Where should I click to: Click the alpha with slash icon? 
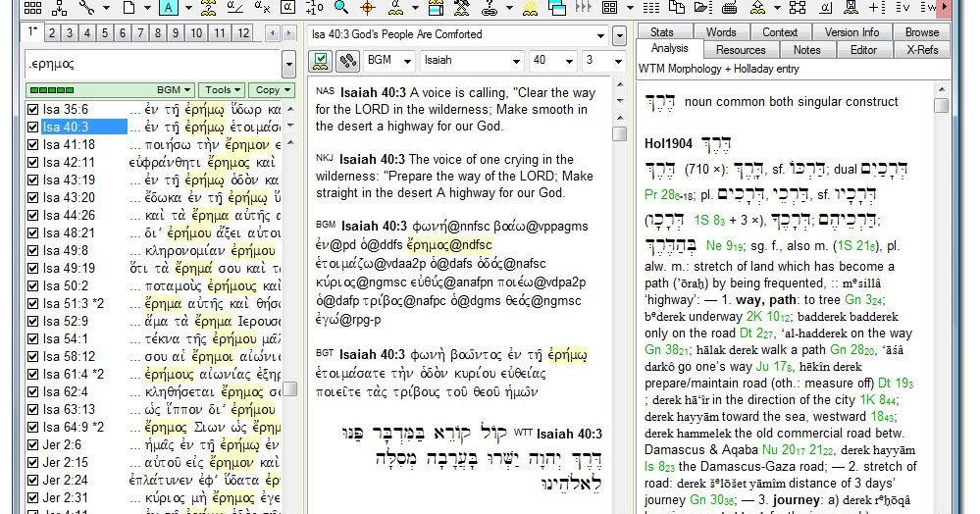(x=235, y=8)
